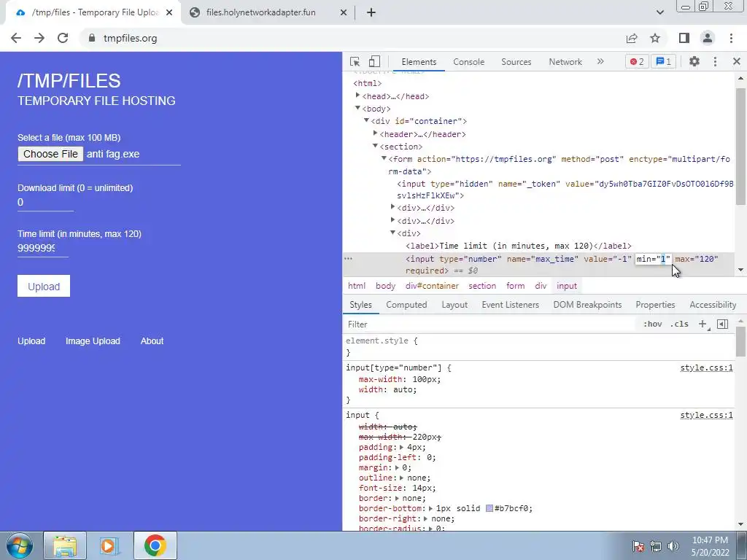The width and height of the screenshot is (747, 560).
Task: View site lock icon information
Action: (92, 38)
